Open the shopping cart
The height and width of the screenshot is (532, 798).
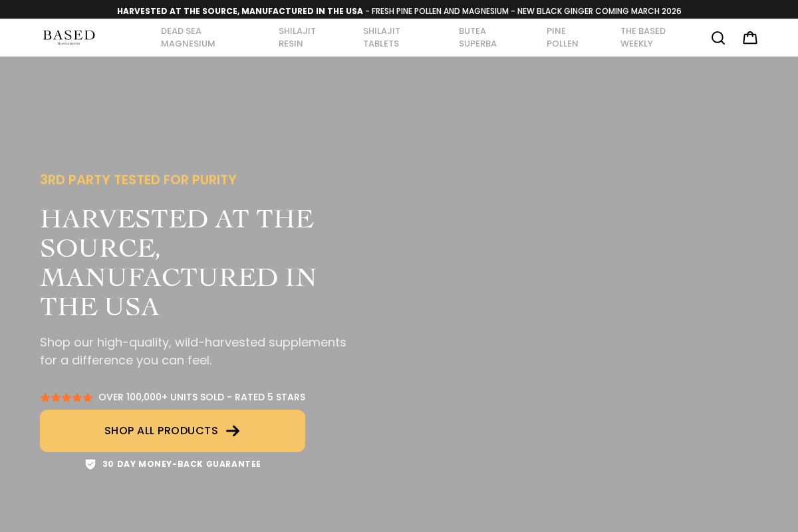[x=749, y=37]
